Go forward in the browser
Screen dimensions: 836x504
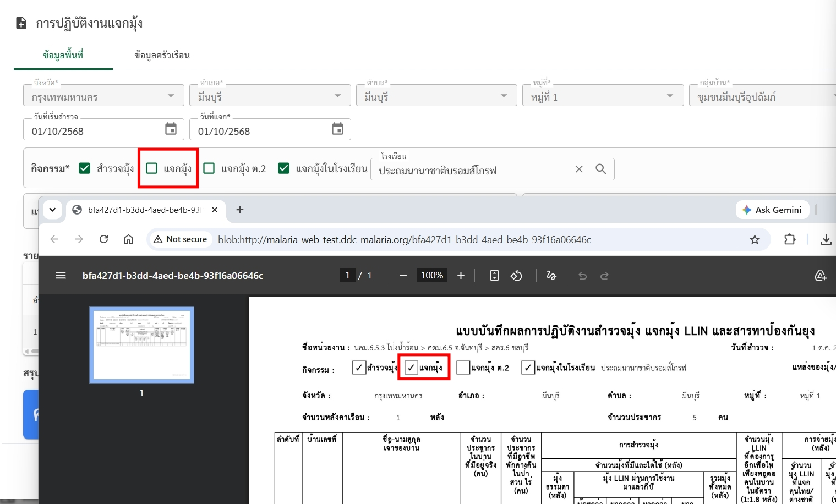[x=79, y=239]
